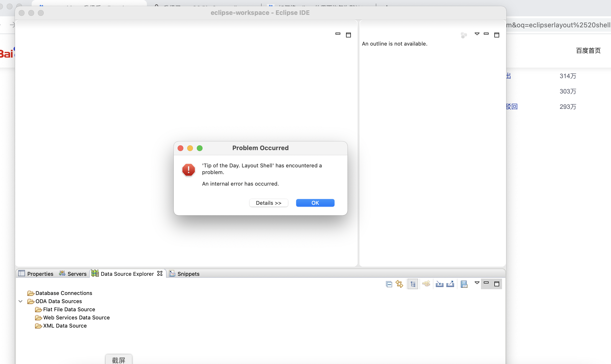Click the Properties tab icon
This screenshot has height=364, width=611.
pos(22,273)
